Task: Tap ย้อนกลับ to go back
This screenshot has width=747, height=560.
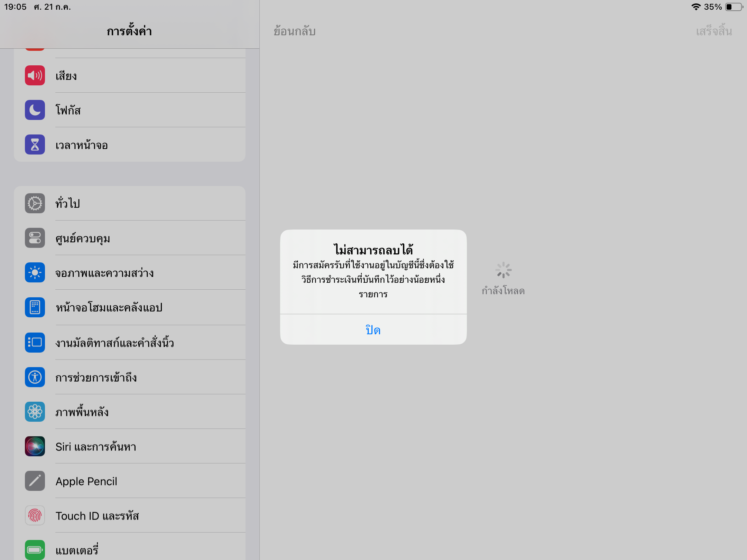Action: [x=294, y=31]
